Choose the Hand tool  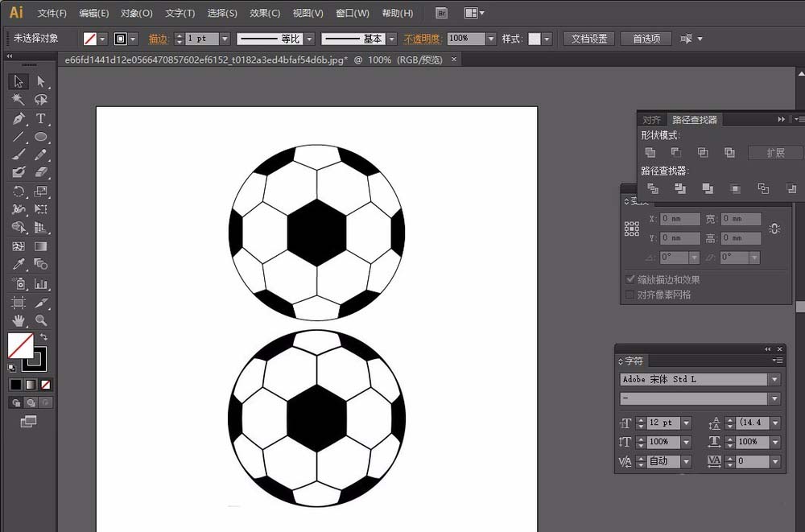coord(19,321)
